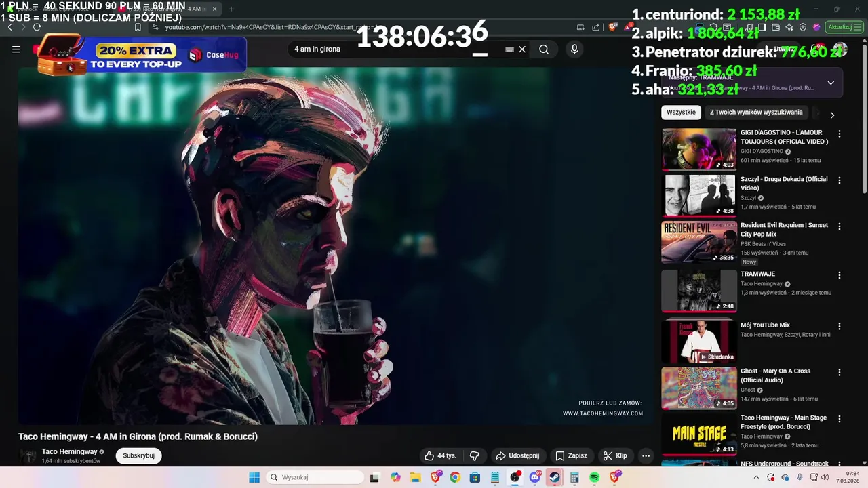
Task: Open TRAMWAJE suggested video title
Action: [757, 274]
